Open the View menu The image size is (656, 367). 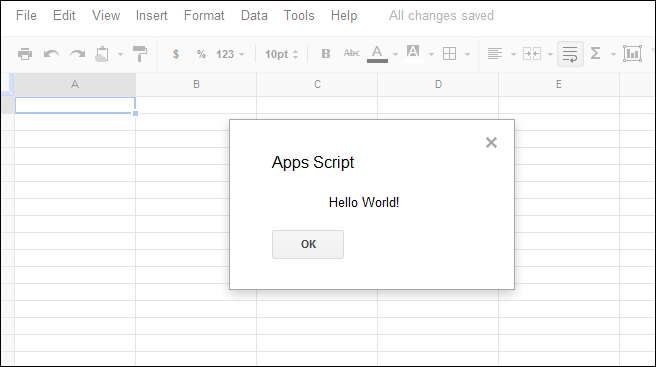click(x=106, y=15)
